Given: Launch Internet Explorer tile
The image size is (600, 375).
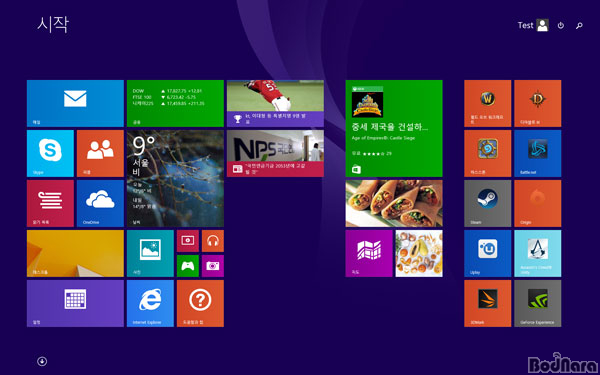Looking at the screenshot, I should coord(150,303).
